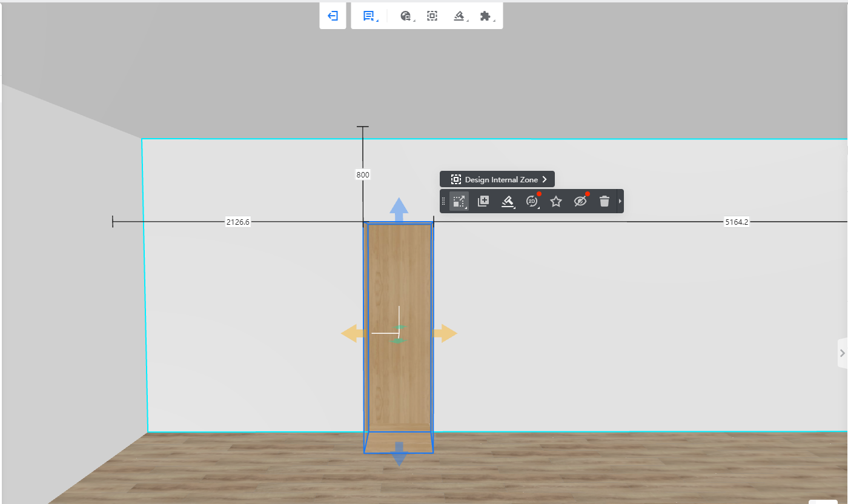
Task: Hide the selected cabinet with eye icon
Action: coord(580,202)
